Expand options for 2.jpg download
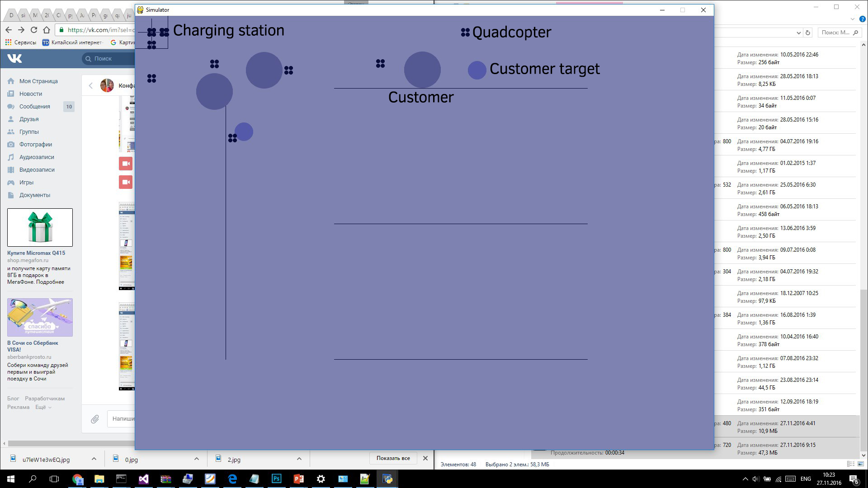This screenshot has height=488, width=868. point(299,459)
